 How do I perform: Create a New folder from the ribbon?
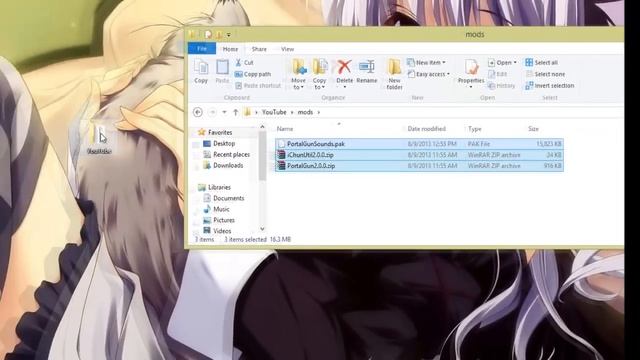394,74
